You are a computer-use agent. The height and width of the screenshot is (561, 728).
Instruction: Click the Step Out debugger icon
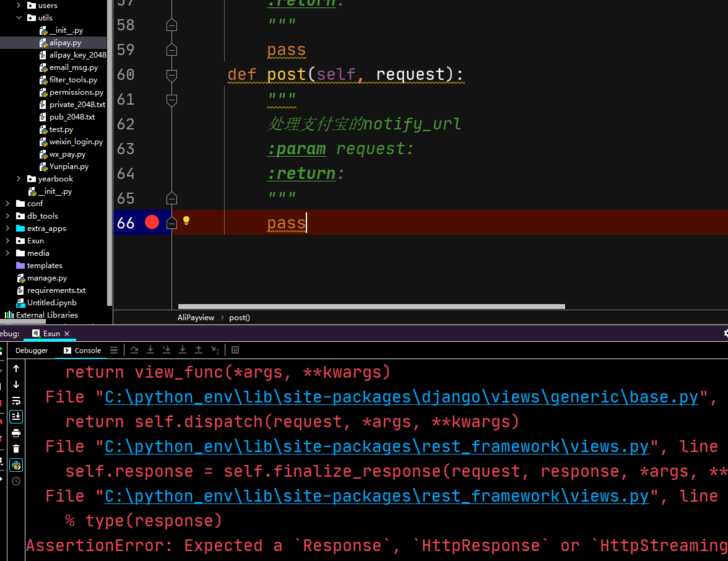tap(199, 350)
